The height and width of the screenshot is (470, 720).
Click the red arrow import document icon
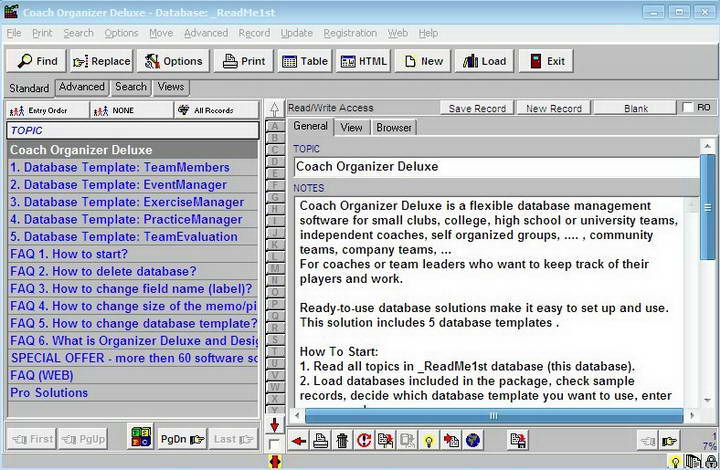[x=451, y=441]
